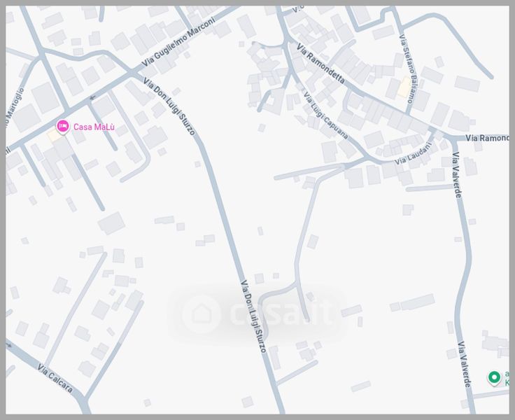Image resolution: width=515 pixels, height=420 pixels.
Task: Select the Via Valverde label nearest the green marker
Action: pos(465,364)
